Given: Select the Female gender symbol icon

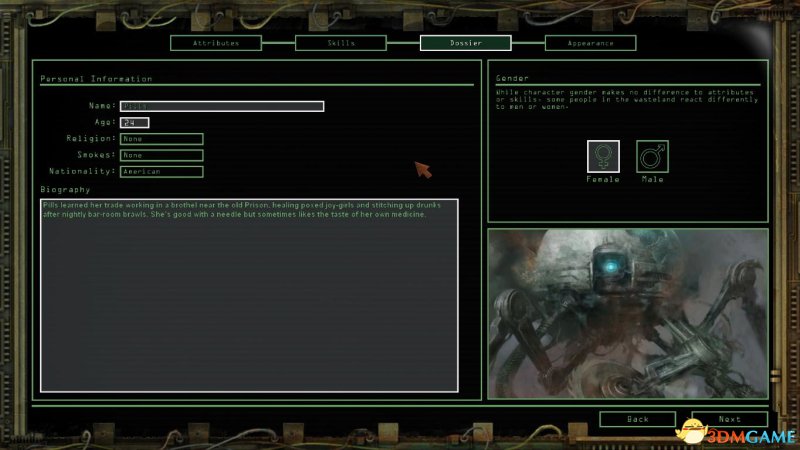Looking at the screenshot, I should (603, 156).
